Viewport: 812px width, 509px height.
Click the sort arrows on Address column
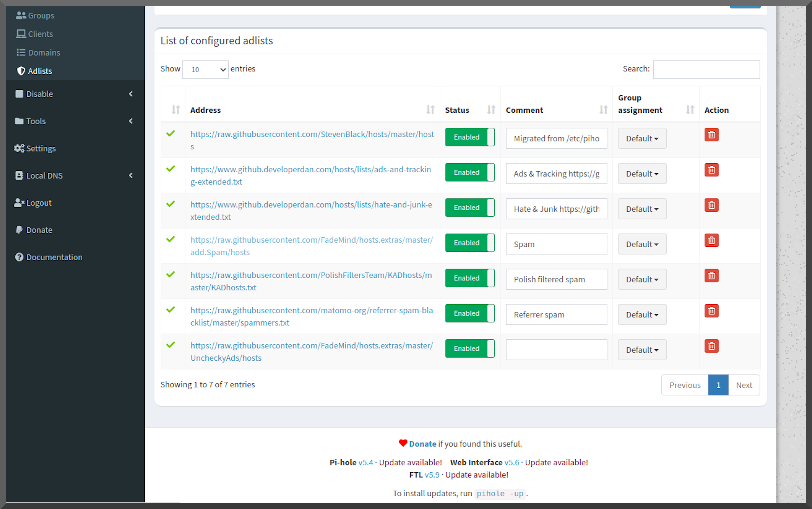[x=430, y=110]
